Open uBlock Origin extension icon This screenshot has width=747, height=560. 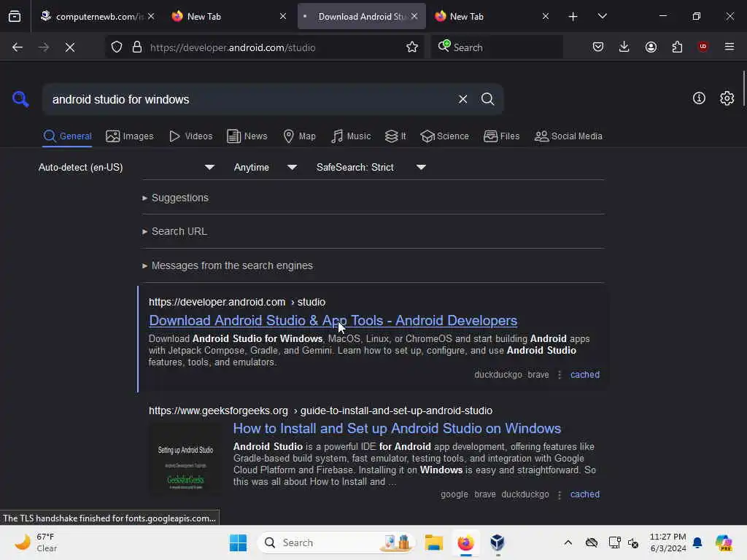(x=703, y=46)
